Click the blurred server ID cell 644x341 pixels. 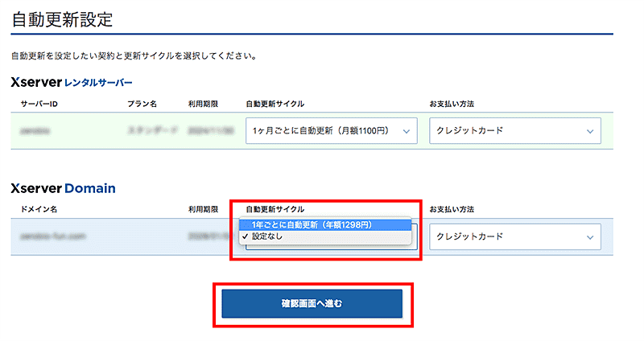tap(35, 131)
